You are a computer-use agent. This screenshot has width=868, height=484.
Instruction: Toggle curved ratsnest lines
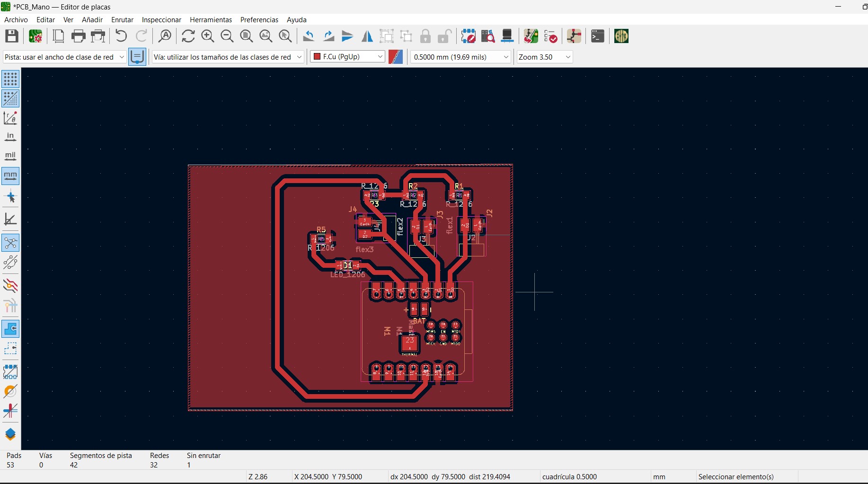coord(10,262)
